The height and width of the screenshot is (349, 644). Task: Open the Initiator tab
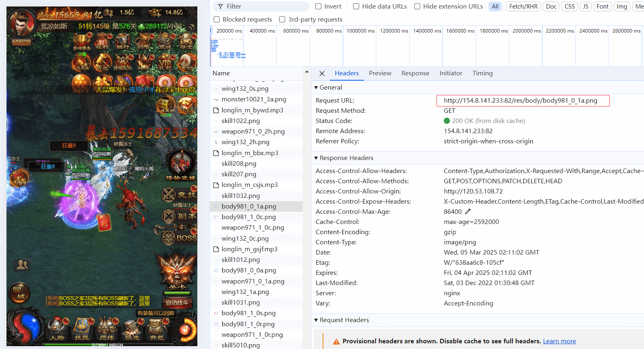(451, 73)
